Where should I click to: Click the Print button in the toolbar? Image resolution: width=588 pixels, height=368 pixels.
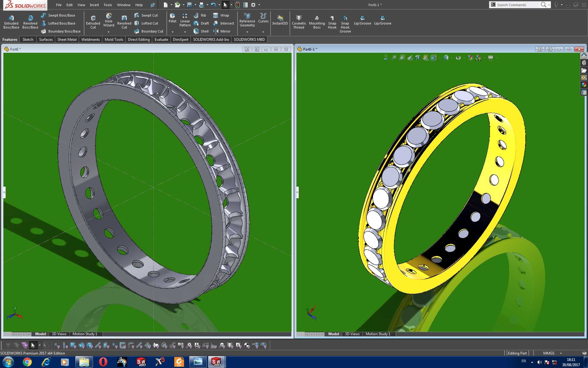(x=202, y=5)
